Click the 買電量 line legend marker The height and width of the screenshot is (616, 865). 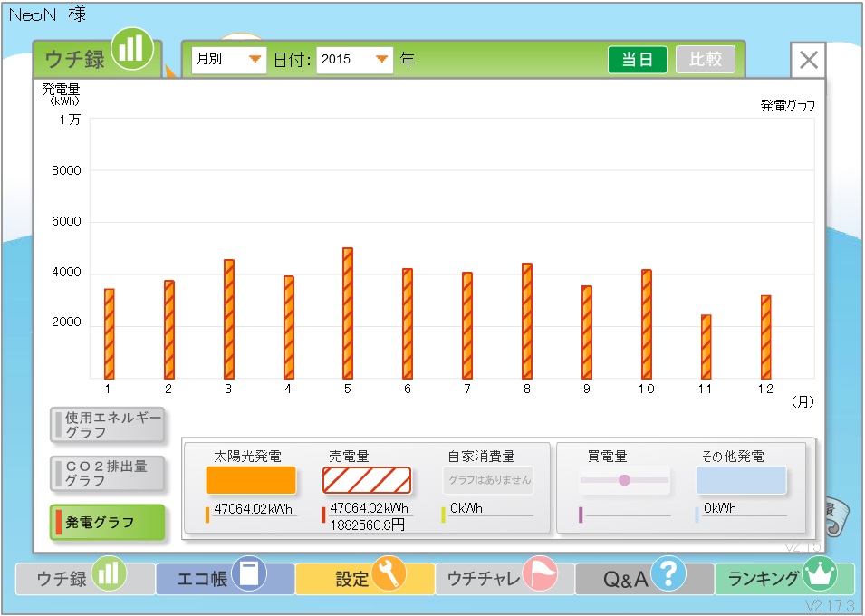pos(624,479)
